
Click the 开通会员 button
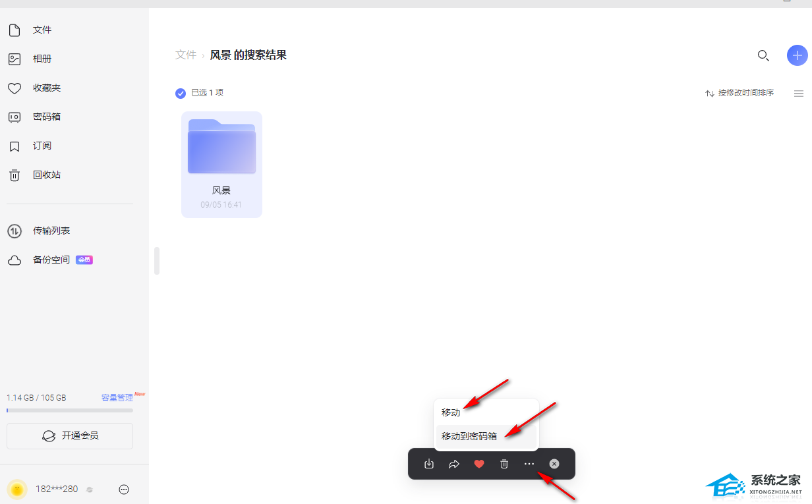[x=70, y=435]
